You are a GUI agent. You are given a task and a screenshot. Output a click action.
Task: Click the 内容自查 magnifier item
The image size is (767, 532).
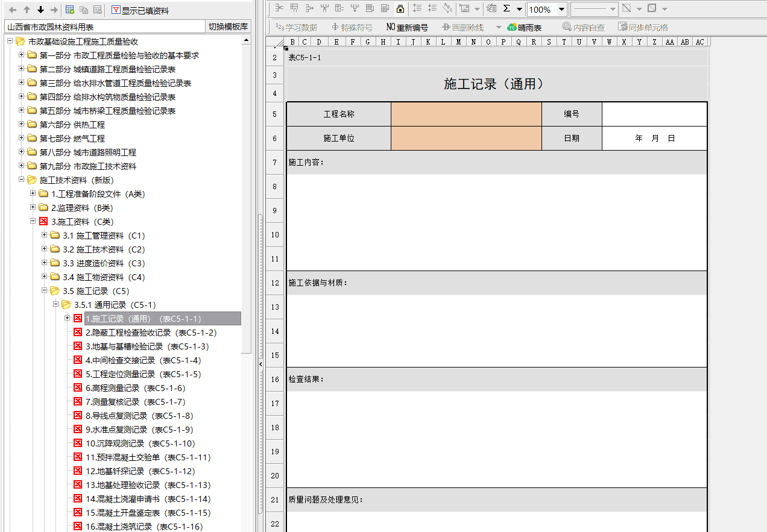[x=583, y=27]
